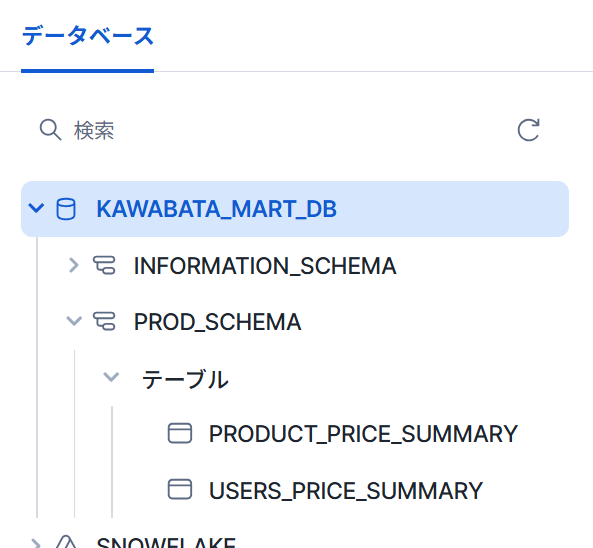Collapse the KAWABATA_MART_DB database node
The height and width of the screenshot is (548, 593).
pos(36,208)
